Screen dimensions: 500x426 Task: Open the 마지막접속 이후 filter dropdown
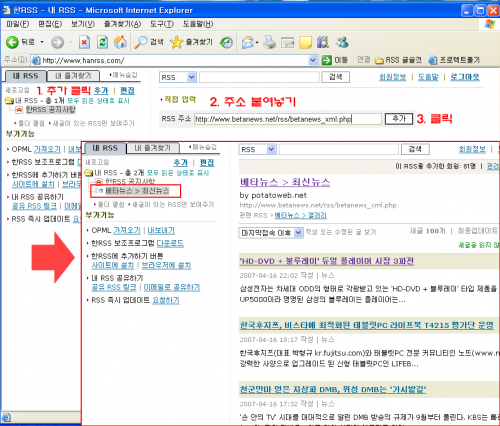click(271, 232)
